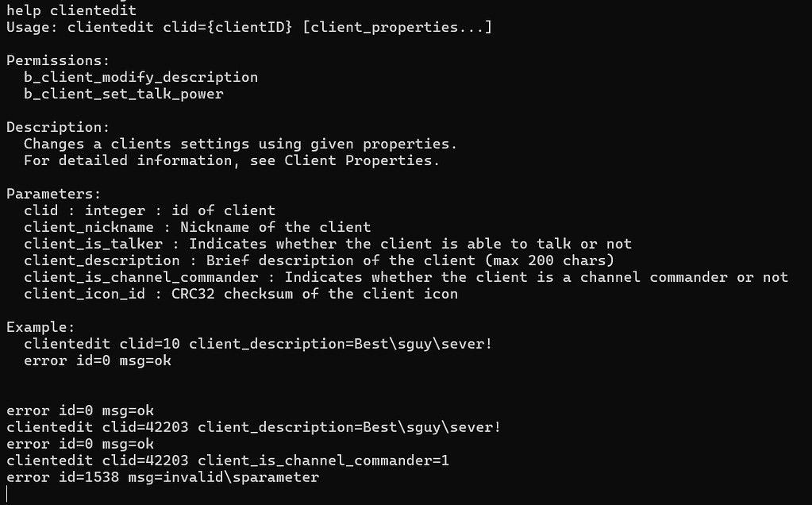Click the 'Example:' heading
812x505 pixels.
pyautogui.click(x=40, y=327)
